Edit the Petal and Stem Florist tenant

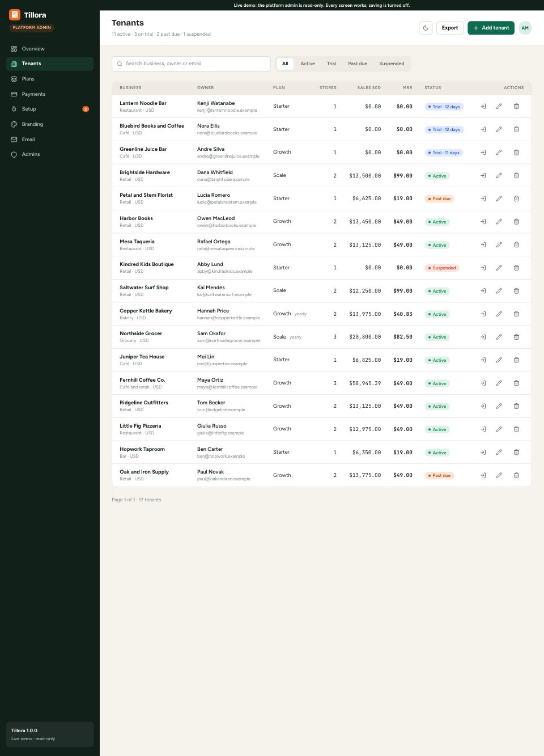tap(499, 198)
